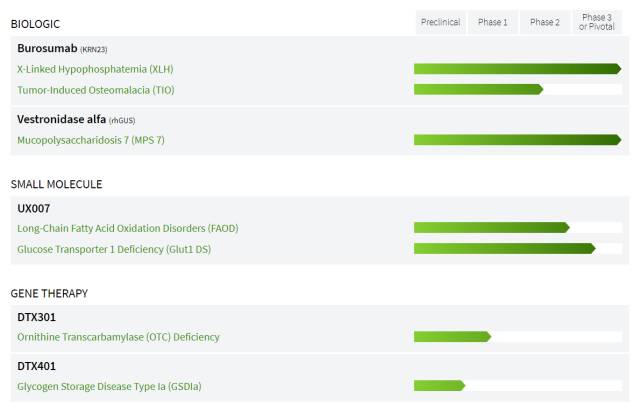Click the BIOLOGIC section heading

[35, 24]
